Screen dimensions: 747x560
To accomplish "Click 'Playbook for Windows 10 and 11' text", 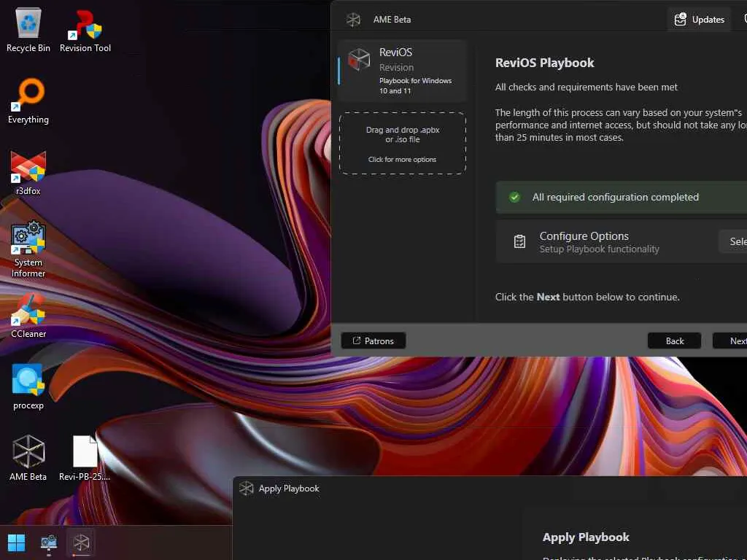I will tap(415, 86).
